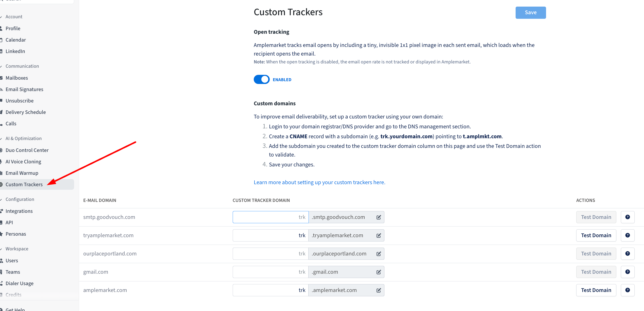
Task: Click edit icon for gmail.com tracker
Action: click(379, 272)
